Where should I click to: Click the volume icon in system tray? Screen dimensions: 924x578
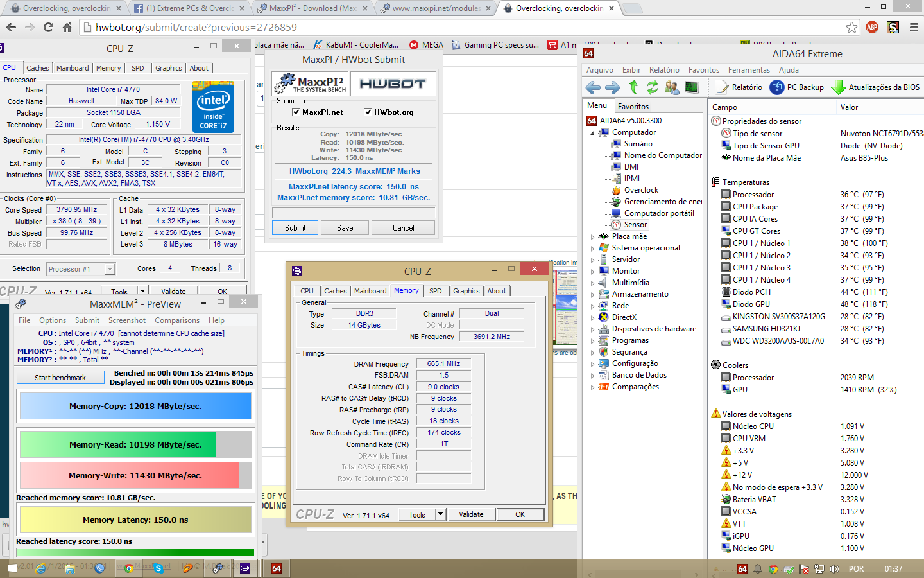tap(834, 569)
